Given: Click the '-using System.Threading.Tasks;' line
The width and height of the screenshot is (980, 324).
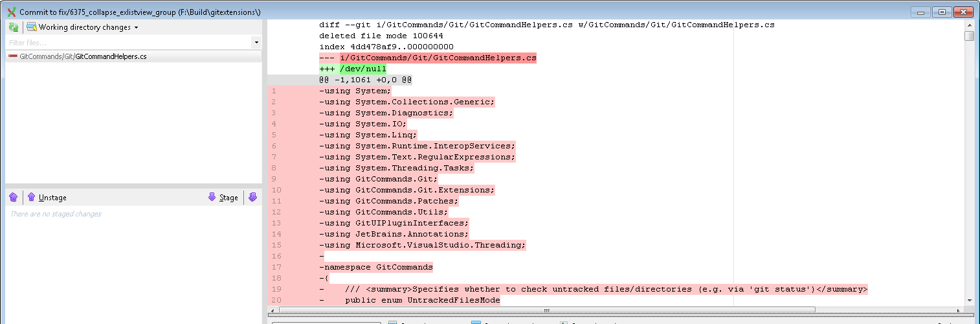Looking at the screenshot, I should 397,168.
